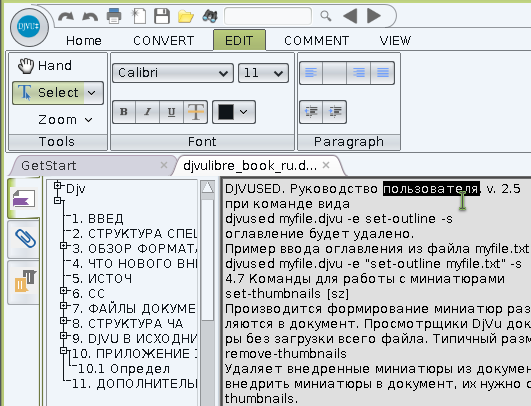
Task: Click the redo arrow icon
Action: 66,16
